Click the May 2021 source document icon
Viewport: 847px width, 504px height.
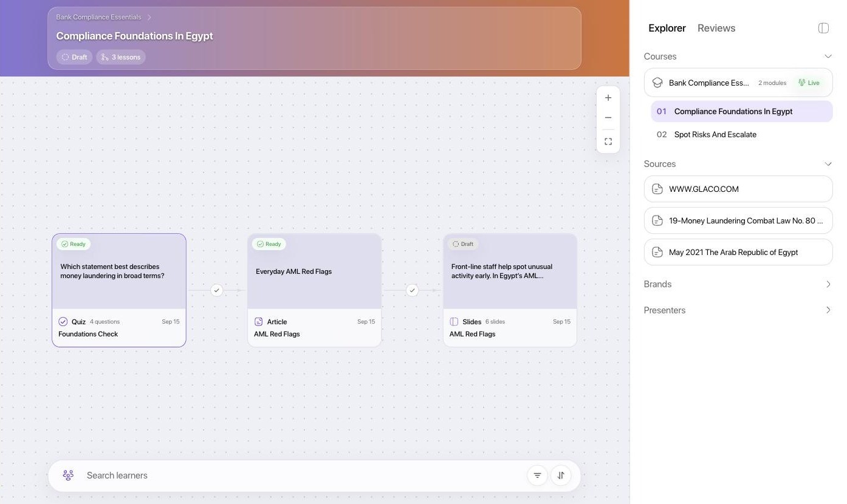pos(657,252)
